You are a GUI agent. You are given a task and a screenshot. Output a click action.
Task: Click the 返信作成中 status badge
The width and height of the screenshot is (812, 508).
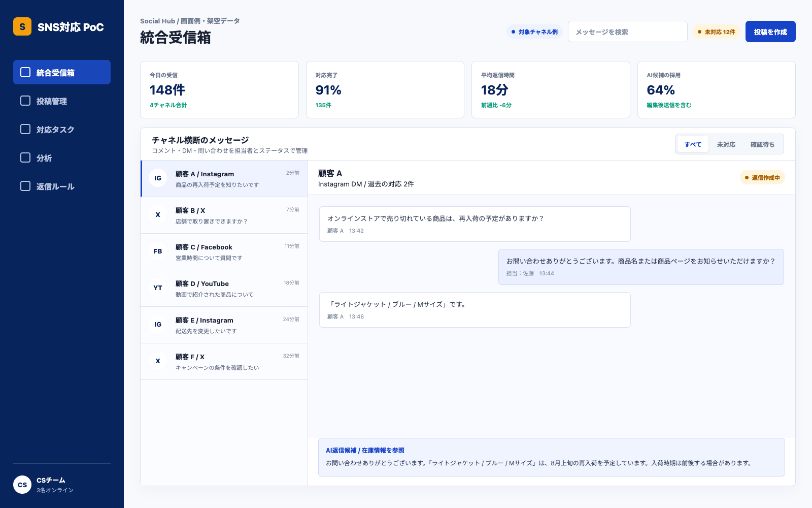pyautogui.click(x=762, y=177)
